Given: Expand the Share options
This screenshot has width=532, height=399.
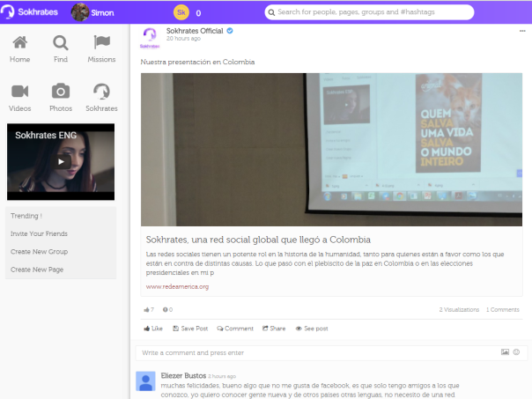Looking at the screenshot, I should point(274,329).
